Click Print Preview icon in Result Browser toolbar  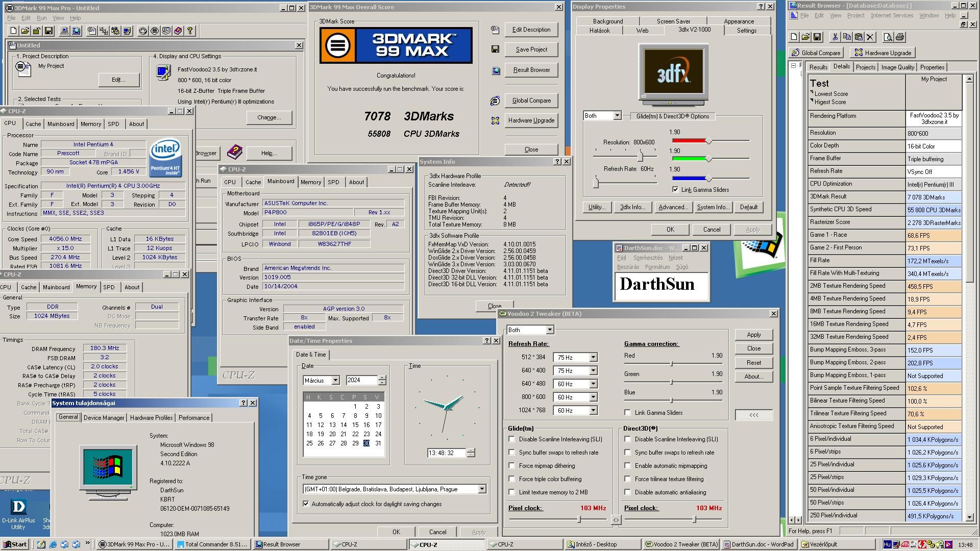[x=888, y=37]
